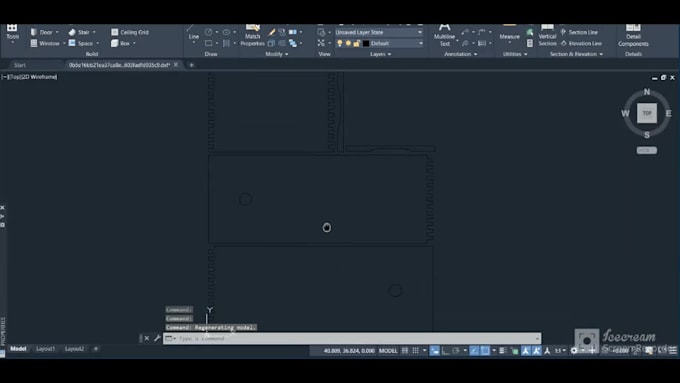
Task: Select the Window tool
Action: pyautogui.click(x=45, y=43)
